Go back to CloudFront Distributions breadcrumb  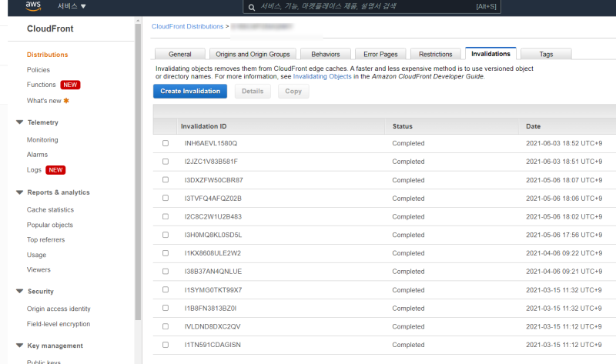(187, 26)
